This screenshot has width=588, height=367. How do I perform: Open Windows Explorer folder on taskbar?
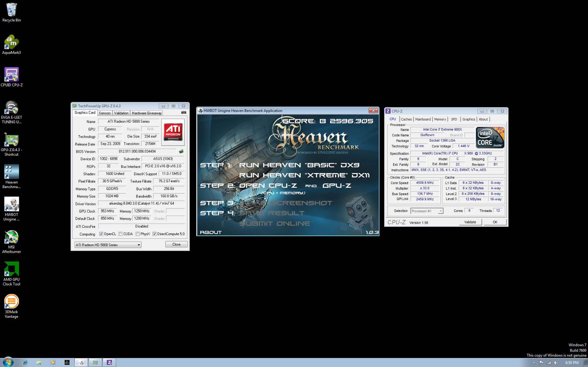(39, 363)
